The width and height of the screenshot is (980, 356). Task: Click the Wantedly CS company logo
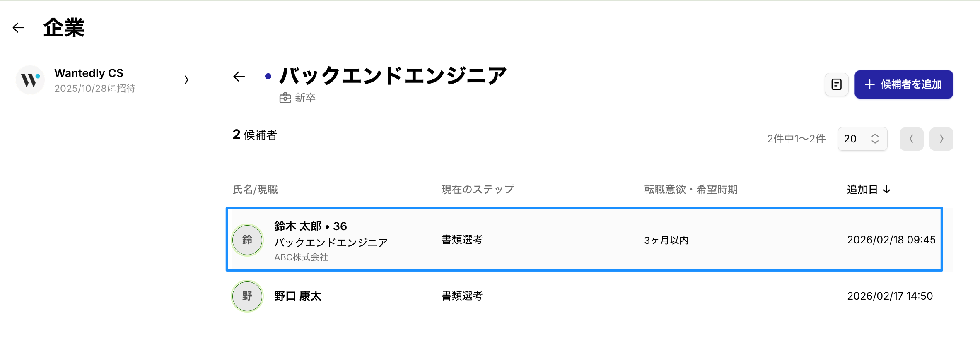(x=30, y=80)
